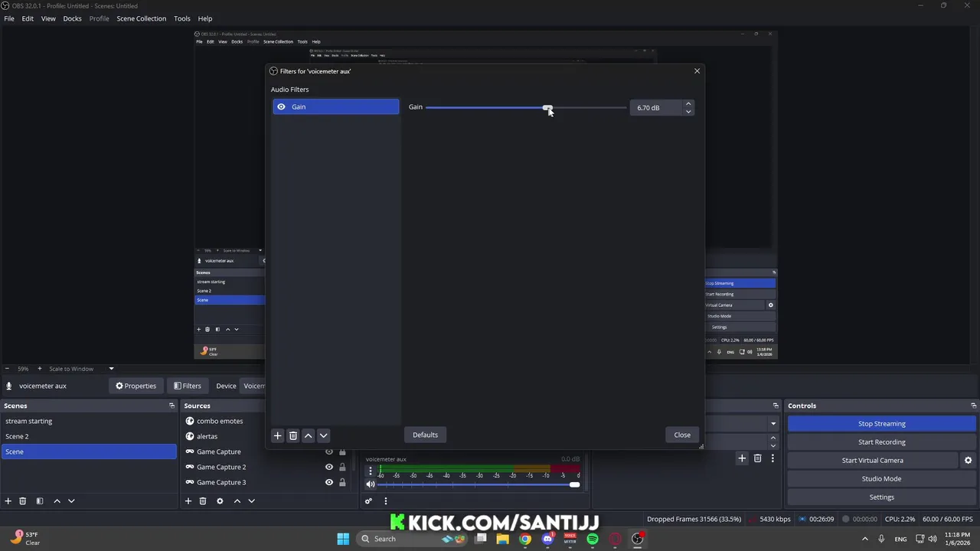Open the Scene Collection menu
Screen dimensions: 980x551
(x=141, y=18)
